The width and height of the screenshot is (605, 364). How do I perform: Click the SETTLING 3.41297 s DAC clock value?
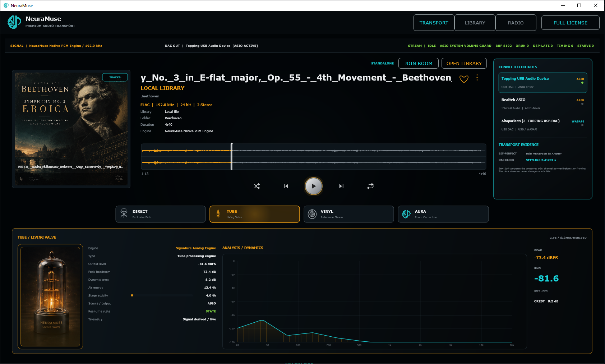tap(541, 160)
